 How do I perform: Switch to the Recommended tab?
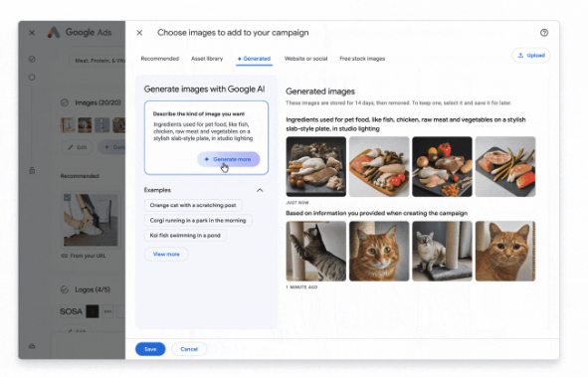point(160,59)
